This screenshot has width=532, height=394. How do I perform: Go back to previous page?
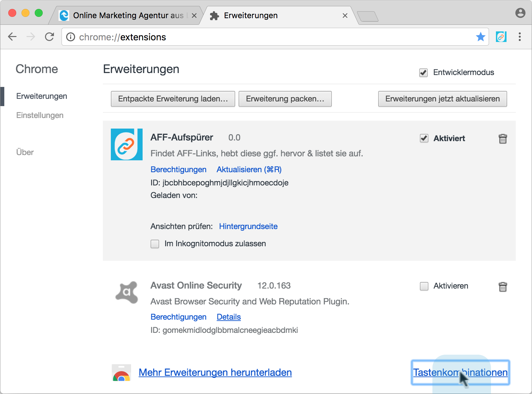click(12, 37)
